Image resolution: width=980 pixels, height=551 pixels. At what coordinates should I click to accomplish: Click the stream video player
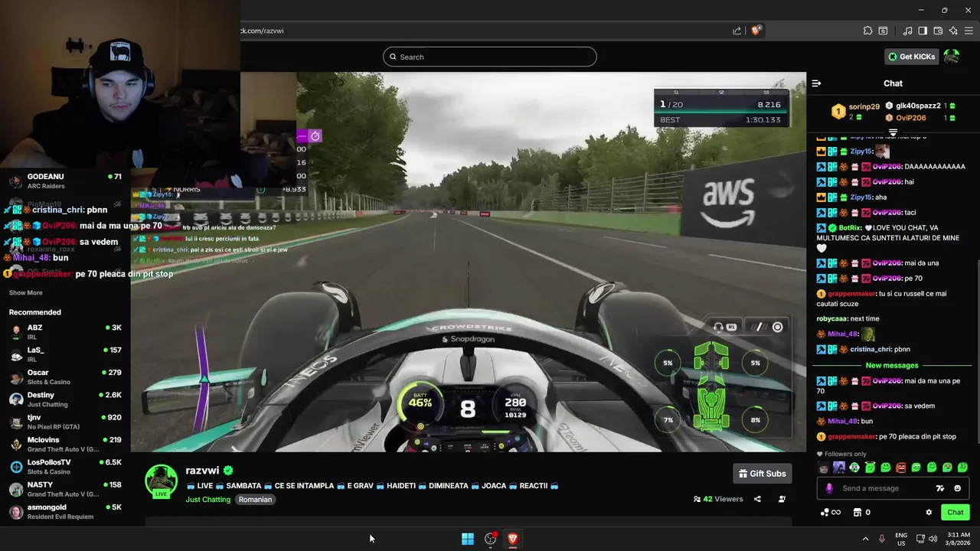point(469,262)
